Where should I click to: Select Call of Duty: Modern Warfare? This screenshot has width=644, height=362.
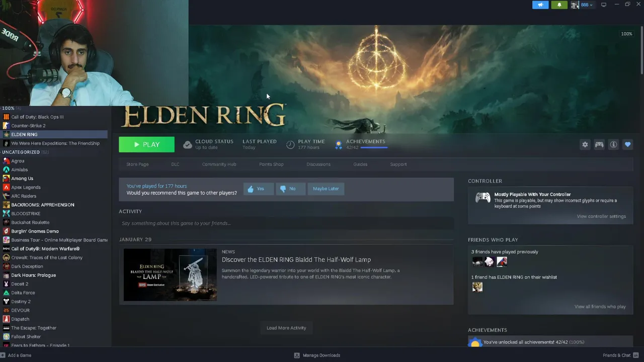45,249
